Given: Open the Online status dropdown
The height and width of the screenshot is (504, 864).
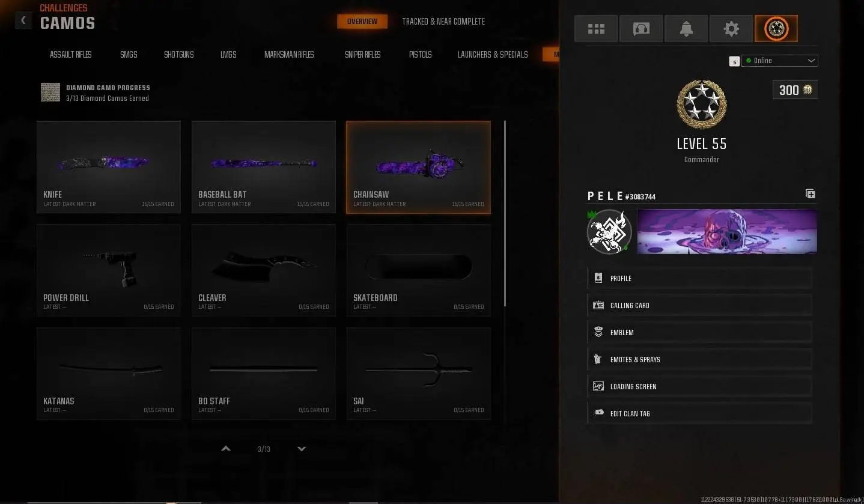Looking at the screenshot, I should (x=780, y=61).
